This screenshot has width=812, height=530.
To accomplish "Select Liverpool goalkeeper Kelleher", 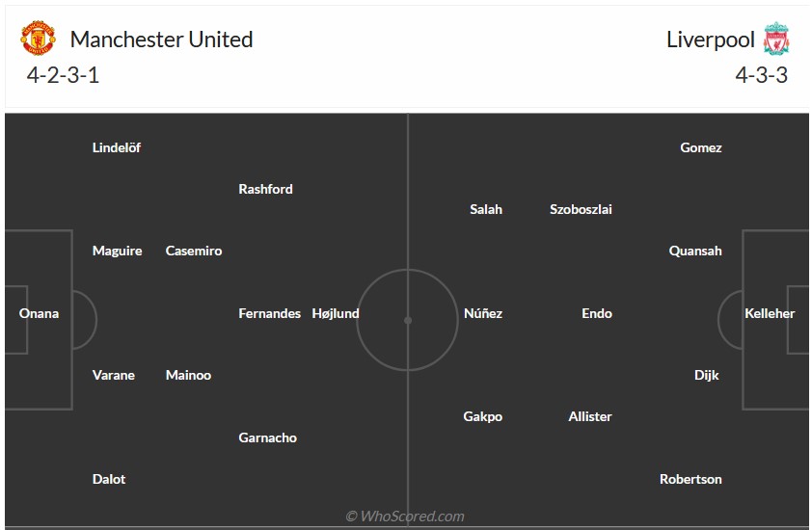I will [770, 313].
